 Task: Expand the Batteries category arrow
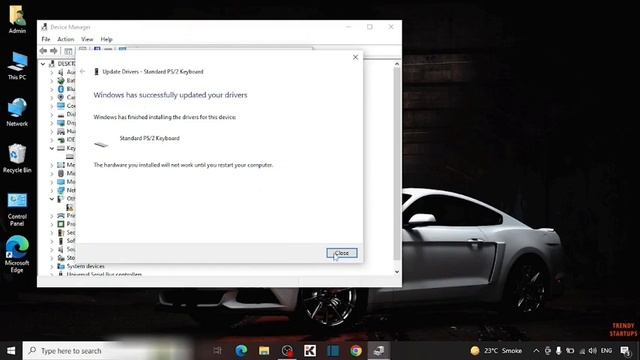[x=52, y=81]
